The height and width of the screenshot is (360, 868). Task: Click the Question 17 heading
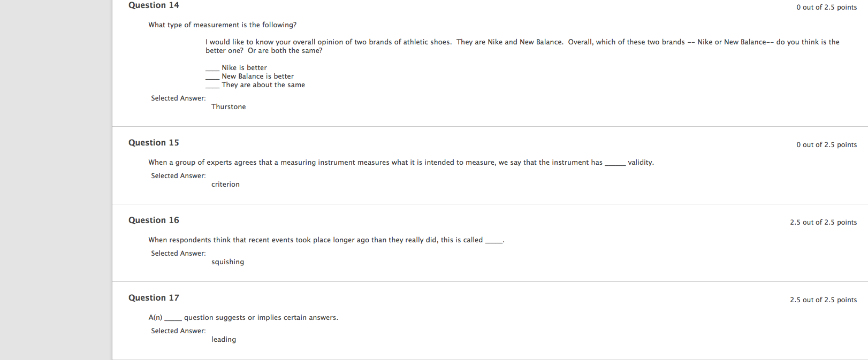pos(154,298)
